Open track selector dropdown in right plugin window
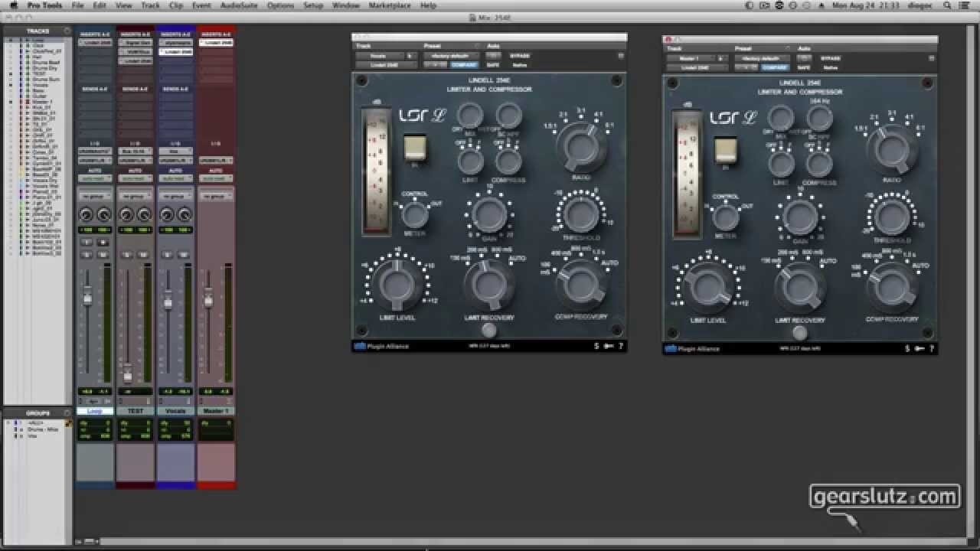980x551 pixels. [x=690, y=58]
